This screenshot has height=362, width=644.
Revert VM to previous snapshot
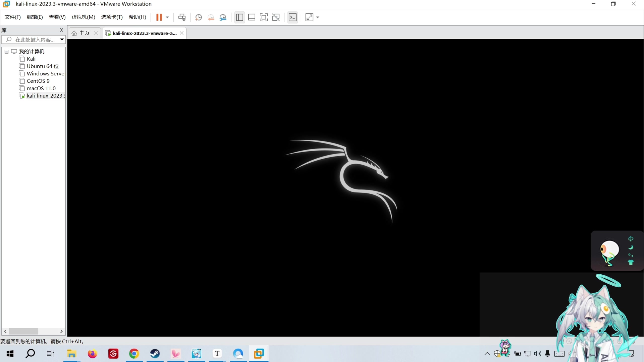pos(211,17)
